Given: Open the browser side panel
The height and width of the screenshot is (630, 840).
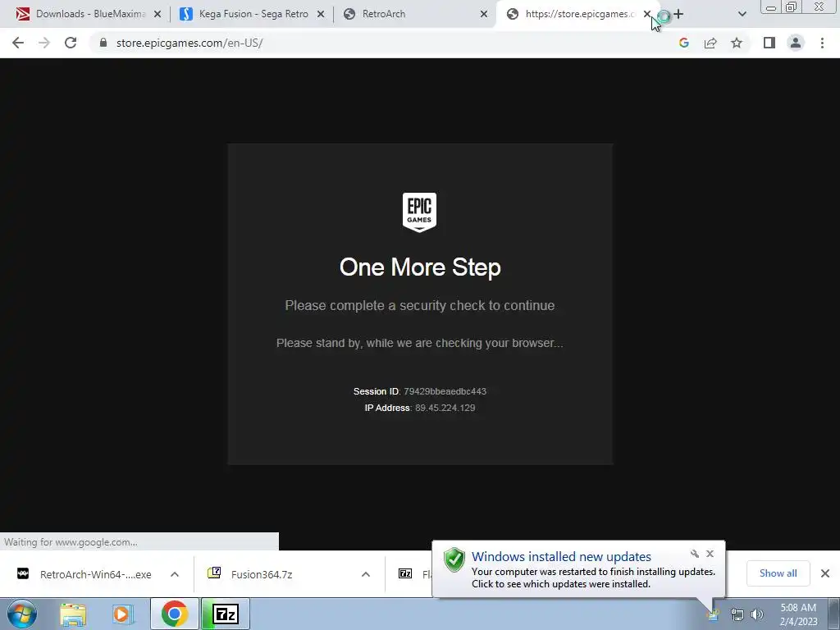Looking at the screenshot, I should 769,43.
